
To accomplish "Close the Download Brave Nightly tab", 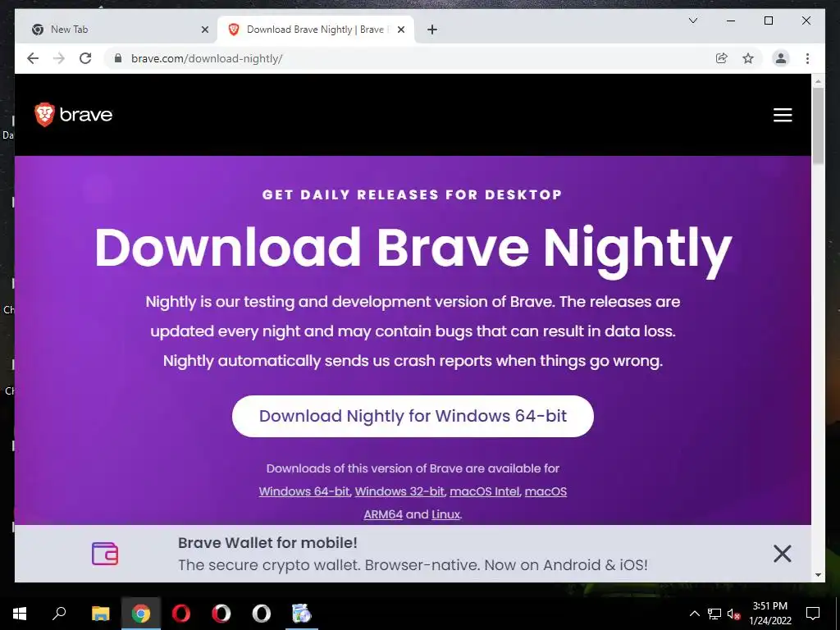I will [x=400, y=30].
